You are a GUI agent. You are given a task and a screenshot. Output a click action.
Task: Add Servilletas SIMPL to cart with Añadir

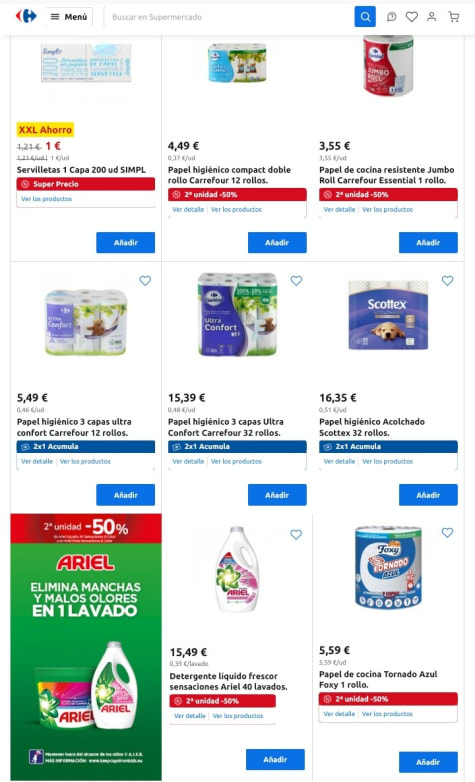click(x=126, y=242)
